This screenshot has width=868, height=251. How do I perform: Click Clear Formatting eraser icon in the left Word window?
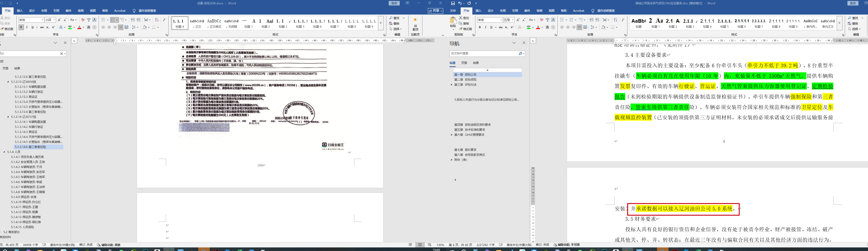pos(83,20)
